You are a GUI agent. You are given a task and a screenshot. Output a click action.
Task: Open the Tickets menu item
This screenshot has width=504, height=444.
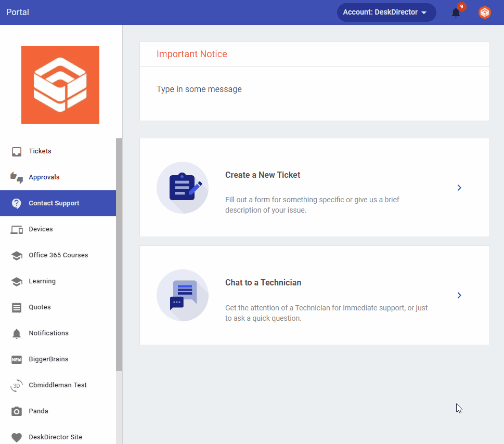point(58,151)
